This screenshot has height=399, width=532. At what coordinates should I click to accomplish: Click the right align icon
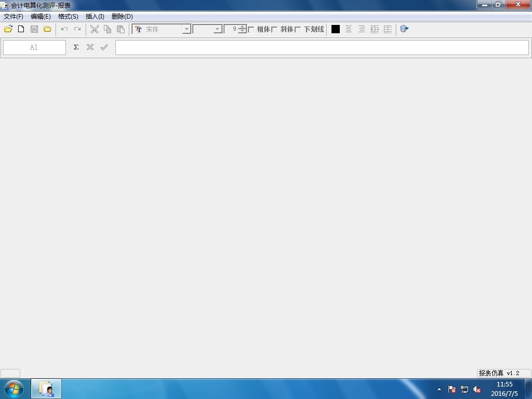pos(362,29)
